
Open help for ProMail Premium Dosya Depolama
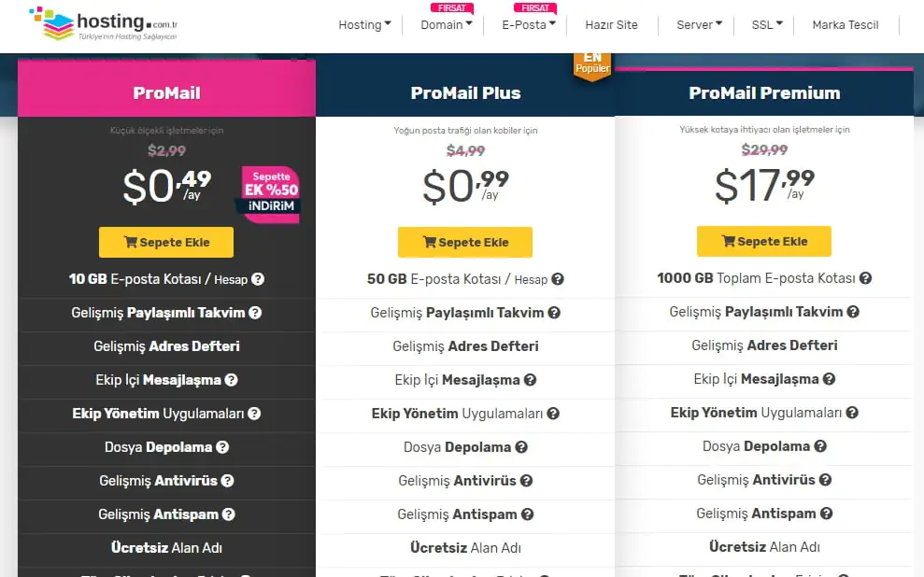pos(820,446)
